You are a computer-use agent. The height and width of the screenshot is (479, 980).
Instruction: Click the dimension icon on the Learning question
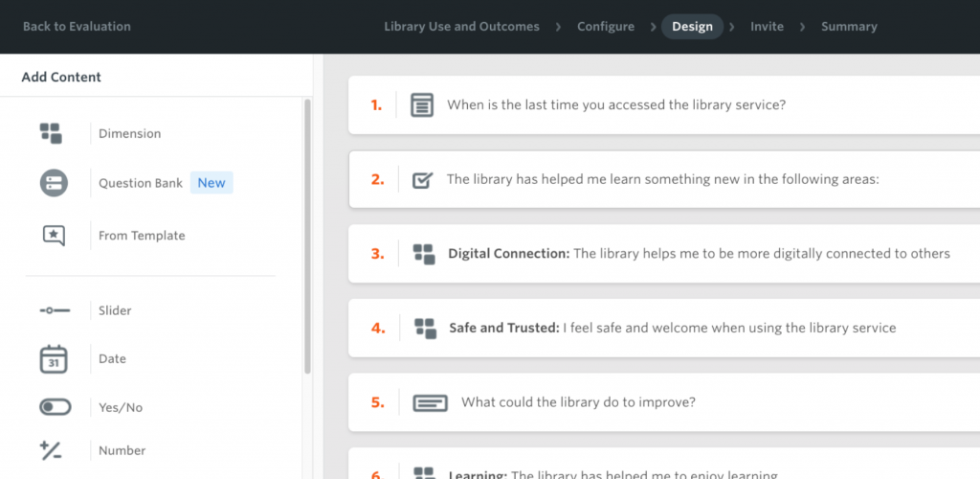[424, 472]
